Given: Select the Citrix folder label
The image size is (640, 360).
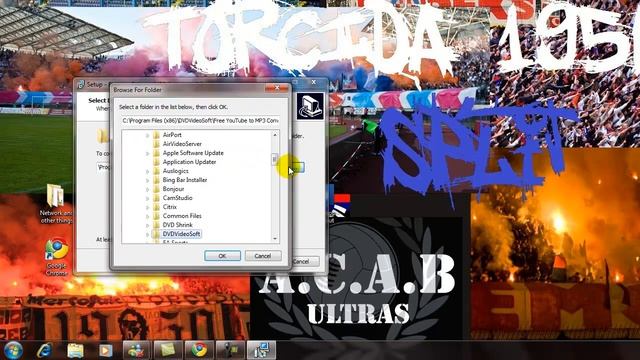Looking at the screenshot, I should point(170,207).
